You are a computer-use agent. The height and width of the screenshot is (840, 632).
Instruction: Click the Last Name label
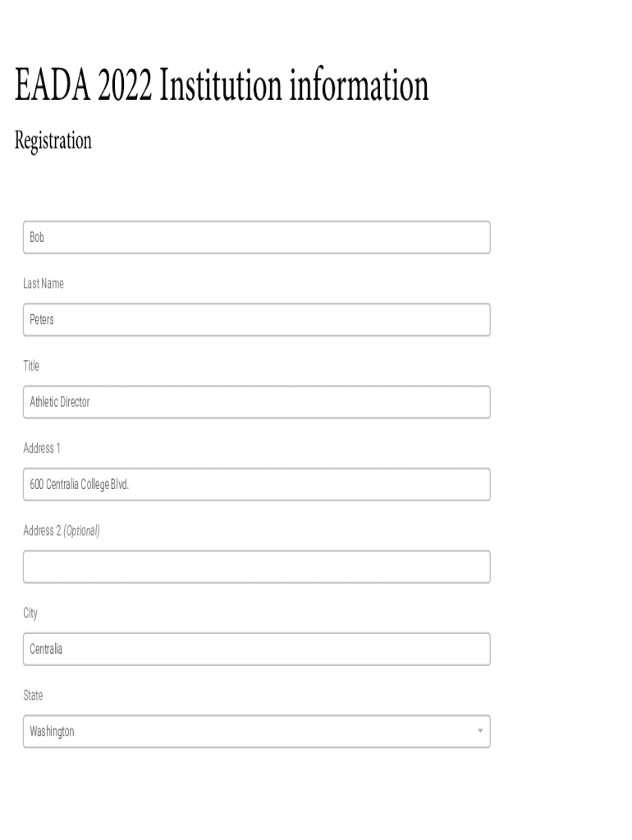tap(44, 284)
